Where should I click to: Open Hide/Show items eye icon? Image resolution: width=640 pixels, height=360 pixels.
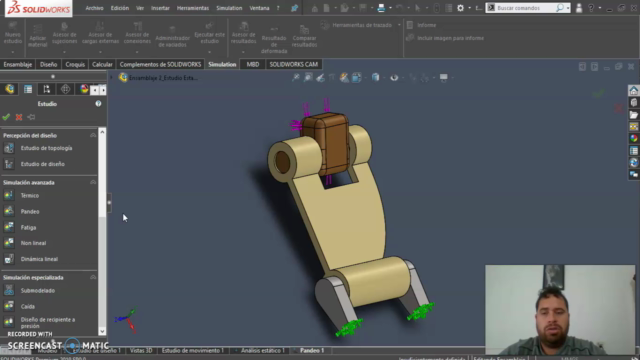pos(394,77)
